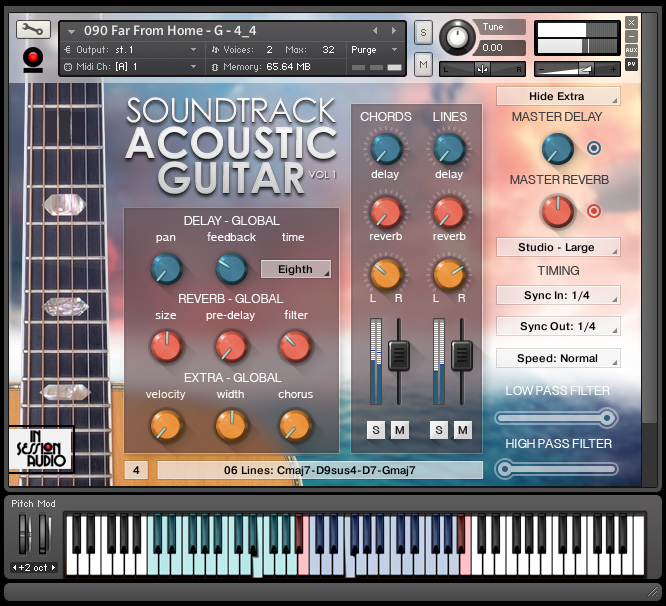Solo the Chords channel
Screen dimensions: 666x606
click(x=376, y=430)
